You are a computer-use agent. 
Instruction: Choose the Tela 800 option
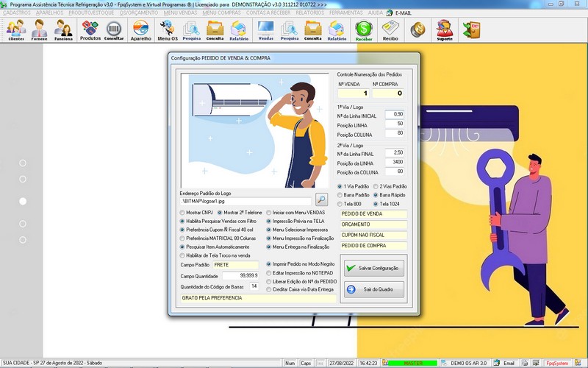[340, 203]
